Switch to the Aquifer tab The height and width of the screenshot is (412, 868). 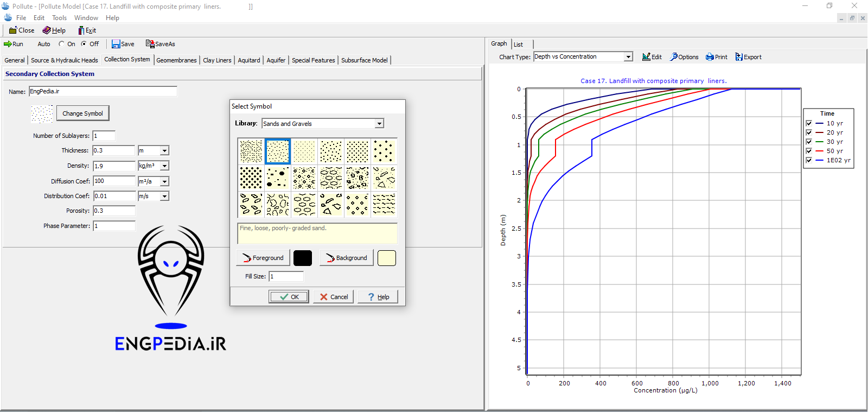pos(276,60)
